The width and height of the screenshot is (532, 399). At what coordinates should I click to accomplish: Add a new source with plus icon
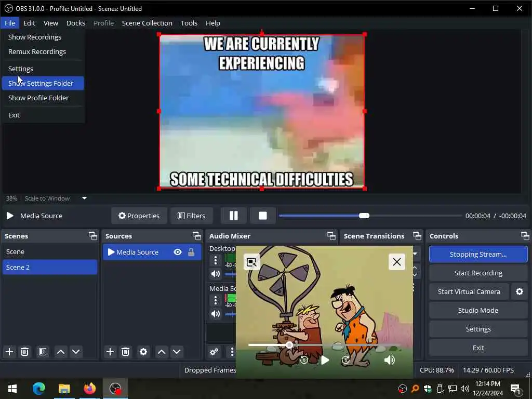(x=110, y=352)
